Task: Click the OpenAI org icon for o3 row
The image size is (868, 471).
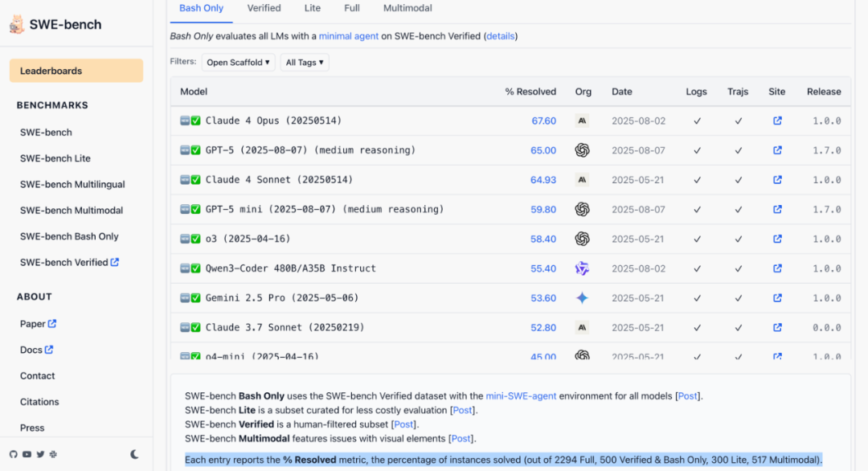Action: tap(583, 239)
